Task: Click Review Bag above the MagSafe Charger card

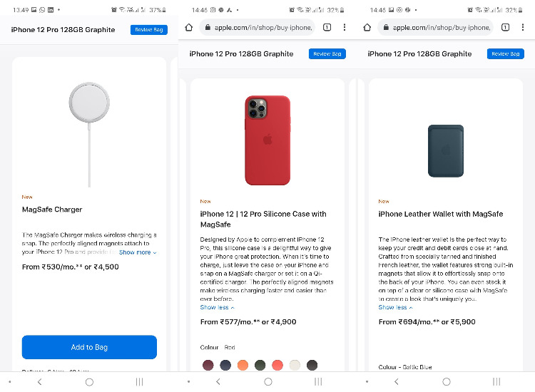Action: point(148,30)
